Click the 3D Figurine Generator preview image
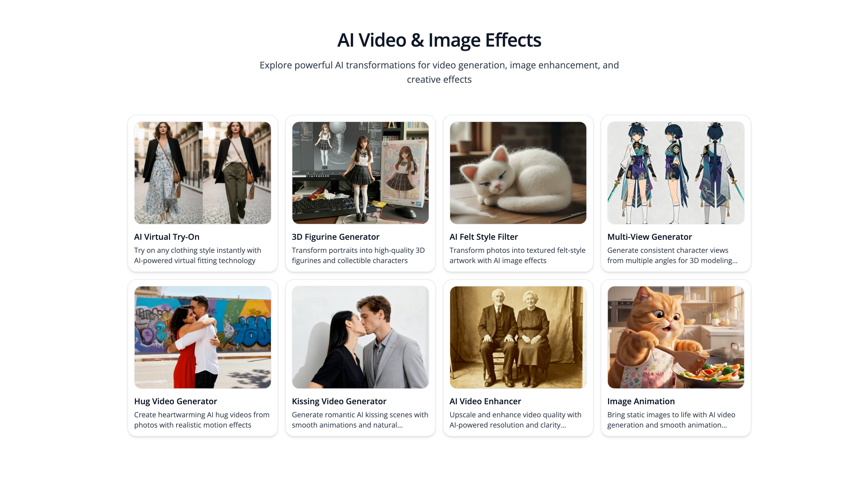 (x=360, y=173)
